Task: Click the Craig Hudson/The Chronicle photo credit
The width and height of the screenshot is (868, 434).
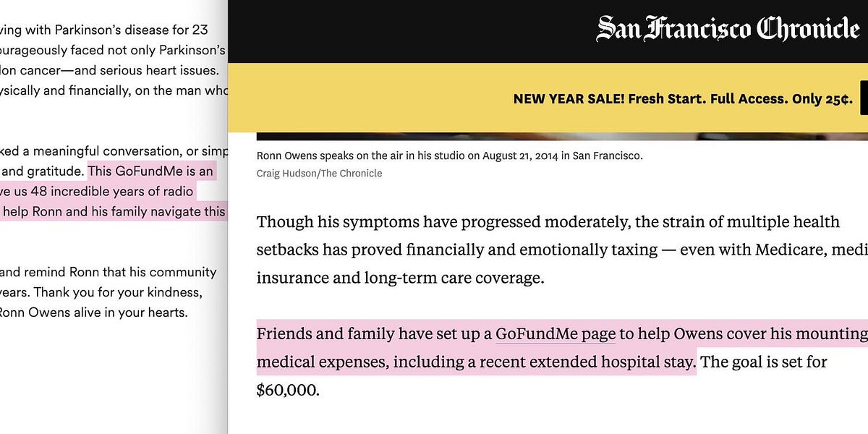Action: [319, 173]
